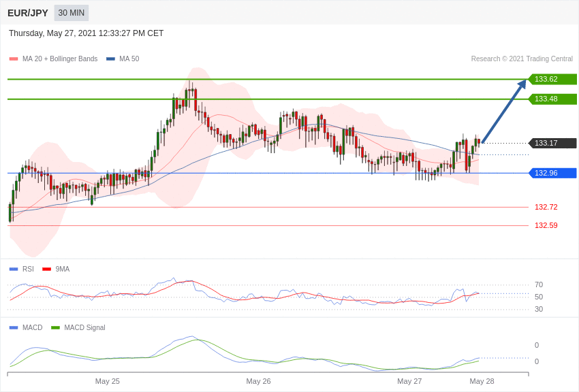Click the 30 MIN timeframe badge
579x392 pixels.
click(x=72, y=13)
